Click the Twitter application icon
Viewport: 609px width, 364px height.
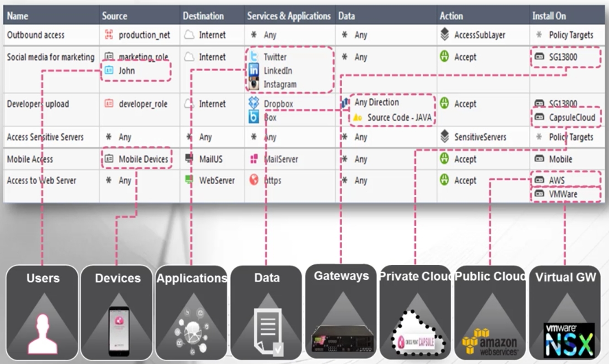(253, 57)
